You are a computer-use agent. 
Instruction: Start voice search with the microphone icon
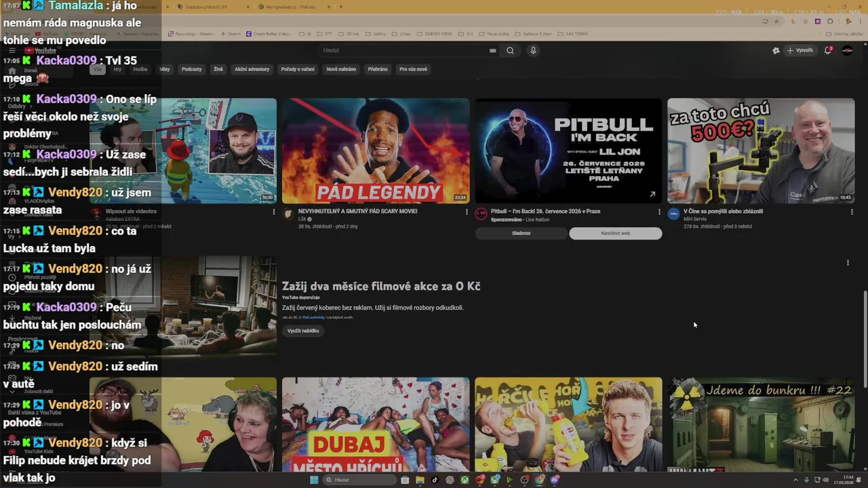coord(533,50)
